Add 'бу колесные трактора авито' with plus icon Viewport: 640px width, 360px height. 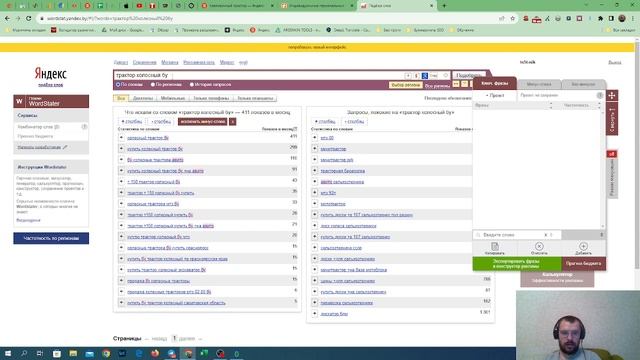coord(121,160)
